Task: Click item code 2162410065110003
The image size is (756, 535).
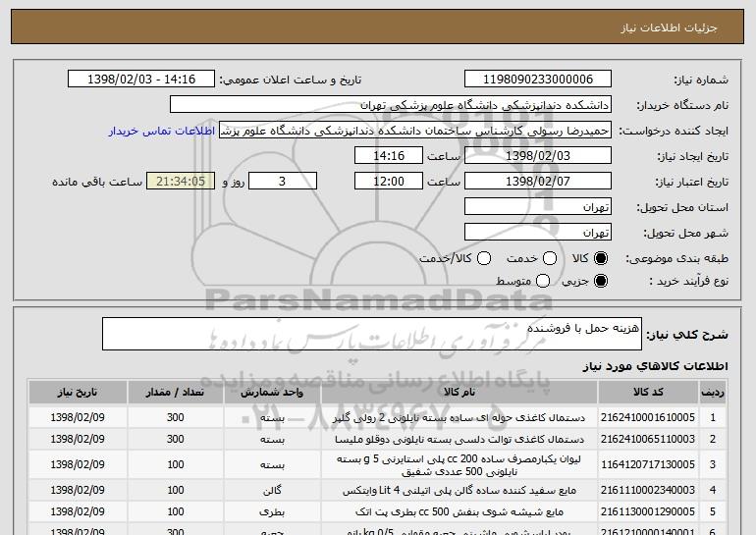Action: 648,439
